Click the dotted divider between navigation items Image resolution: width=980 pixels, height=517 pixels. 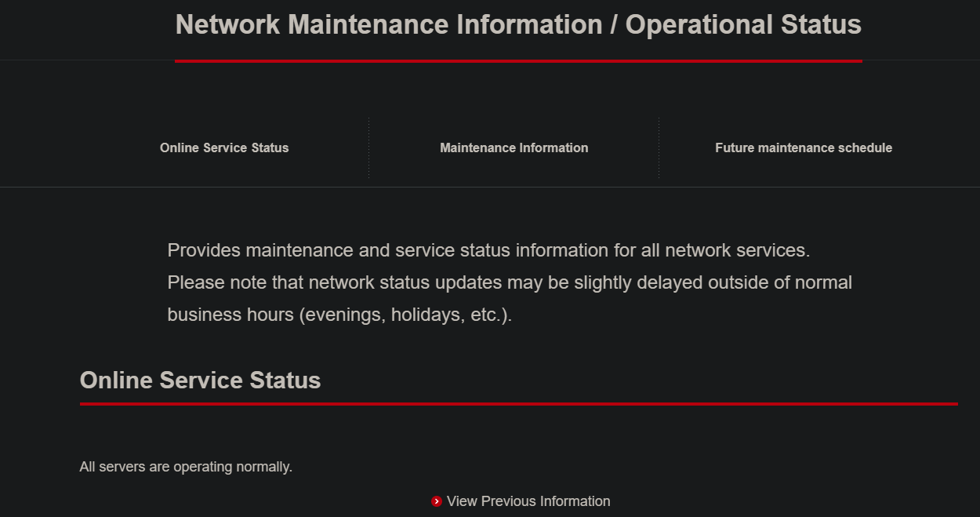point(368,147)
